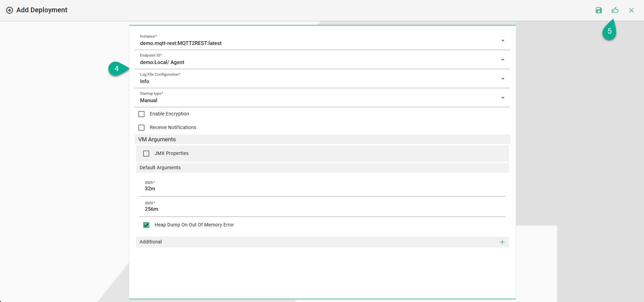Click the green callout badge numbered 5

tap(609, 32)
